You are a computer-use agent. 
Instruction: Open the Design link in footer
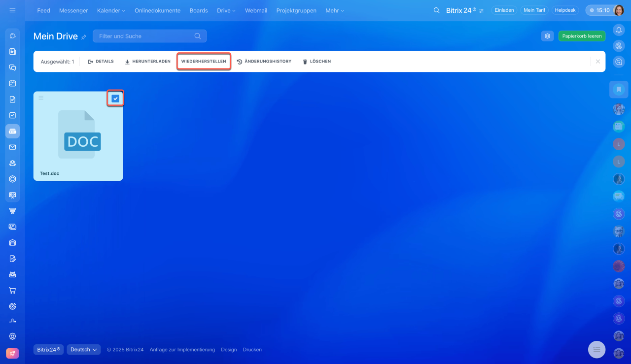pyautogui.click(x=229, y=350)
